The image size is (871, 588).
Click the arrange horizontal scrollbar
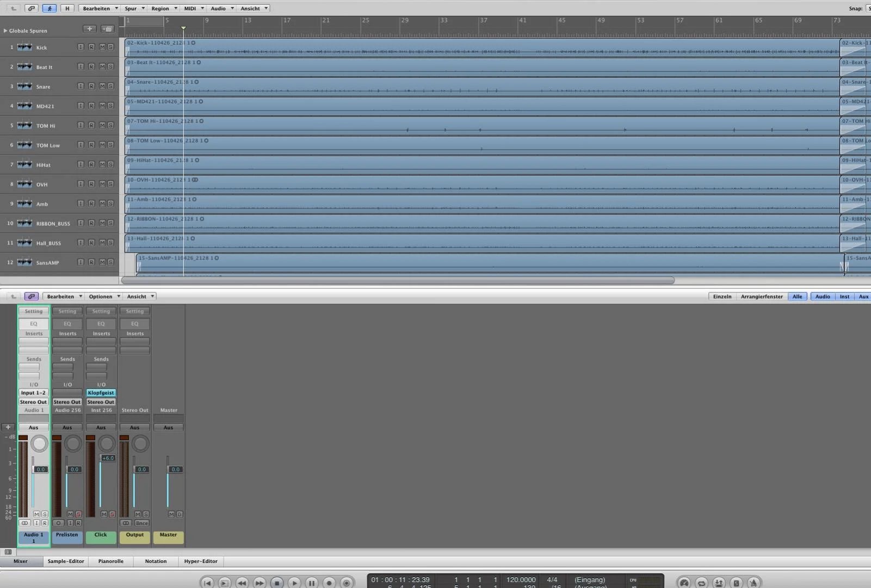click(x=398, y=280)
